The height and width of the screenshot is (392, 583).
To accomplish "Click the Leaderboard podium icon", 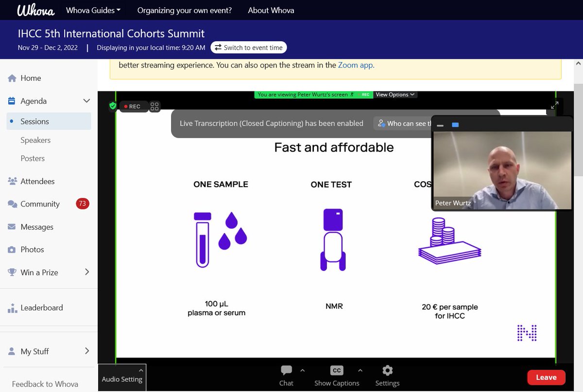I will 12,308.
